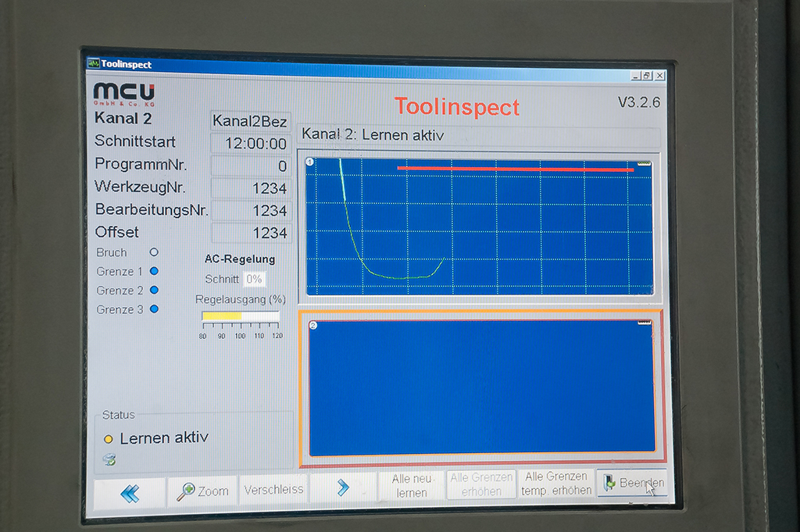Click the Grenze 3 indicator

154,309
